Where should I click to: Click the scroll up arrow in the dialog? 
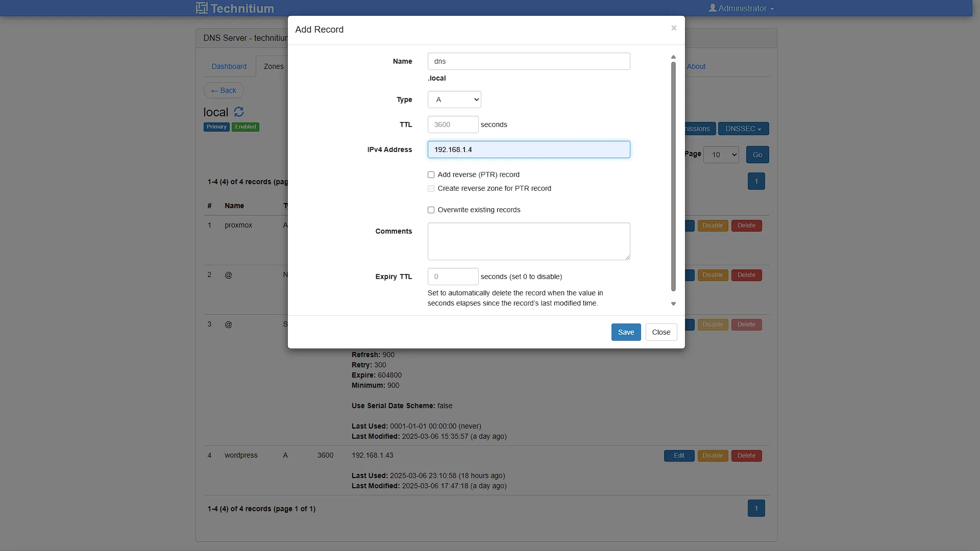[673, 57]
